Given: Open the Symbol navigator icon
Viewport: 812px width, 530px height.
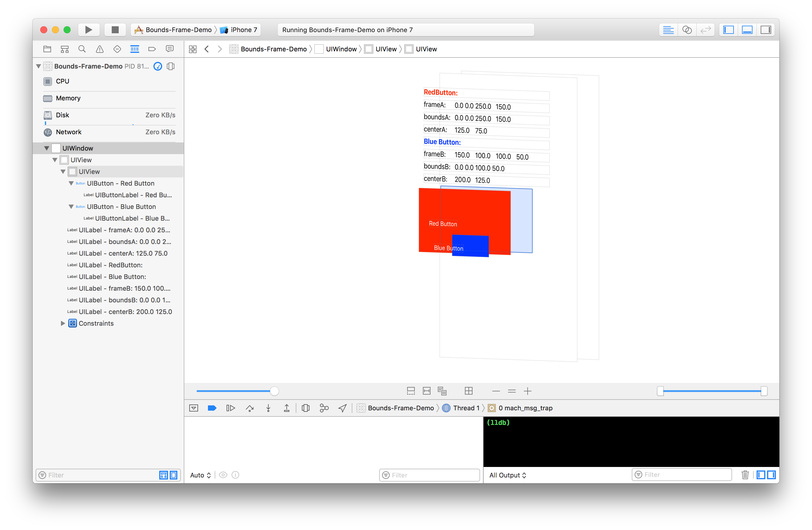Looking at the screenshot, I should tap(64, 49).
